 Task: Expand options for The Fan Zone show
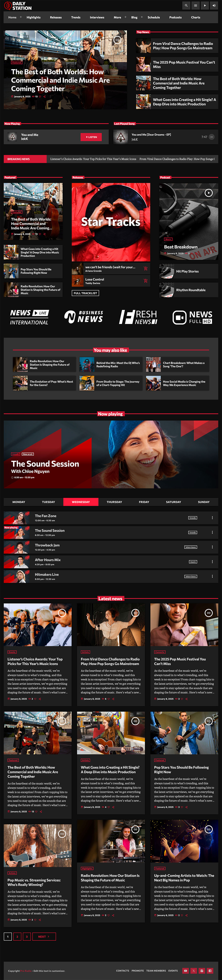212,518
